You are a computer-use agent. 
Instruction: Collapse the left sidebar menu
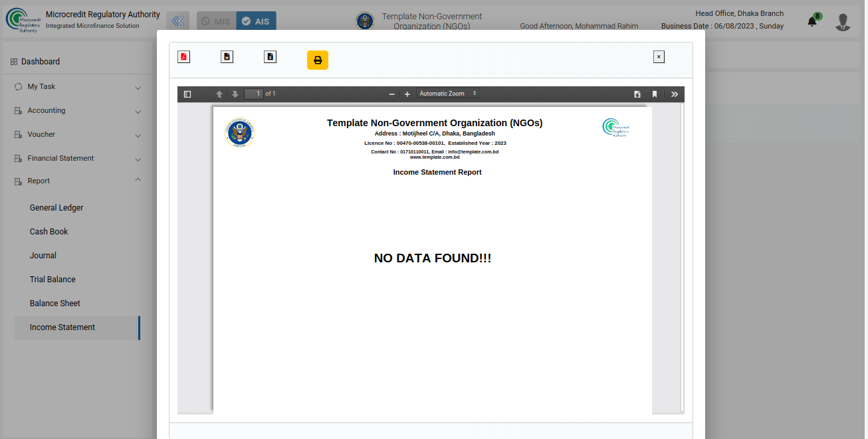tap(177, 21)
